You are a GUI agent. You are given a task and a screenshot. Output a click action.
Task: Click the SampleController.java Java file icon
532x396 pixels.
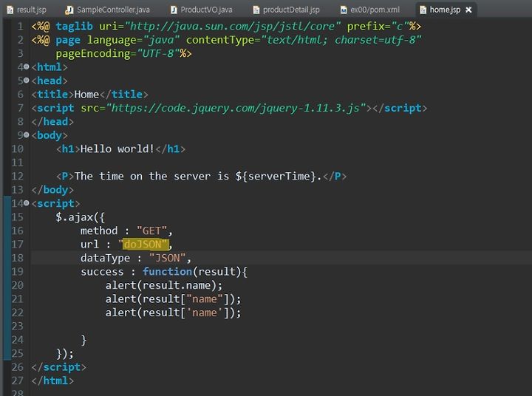pyautogui.click(x=69, y=10)
